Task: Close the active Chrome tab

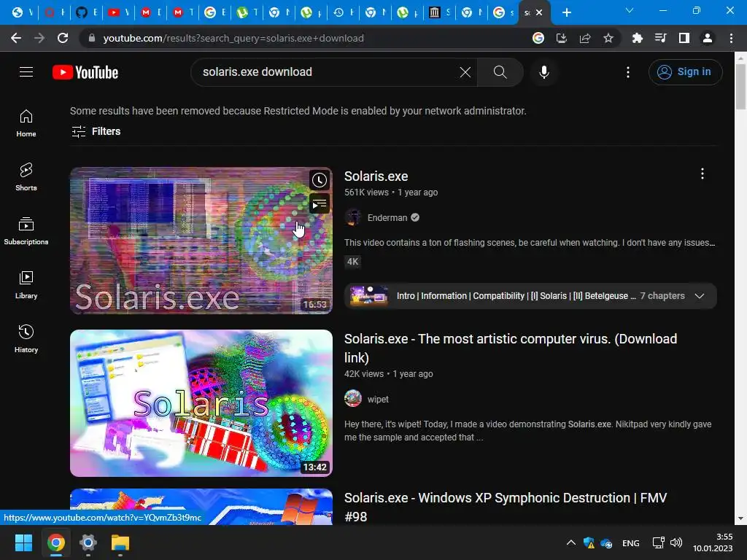Action: pyautogui.click(x=539, y=13)
